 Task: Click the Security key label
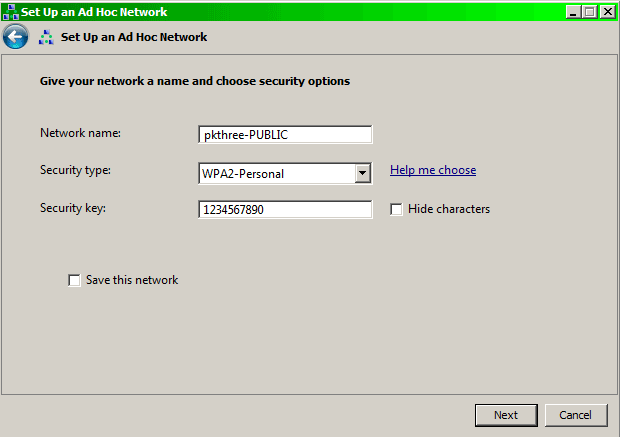click(x=73, y=208)
